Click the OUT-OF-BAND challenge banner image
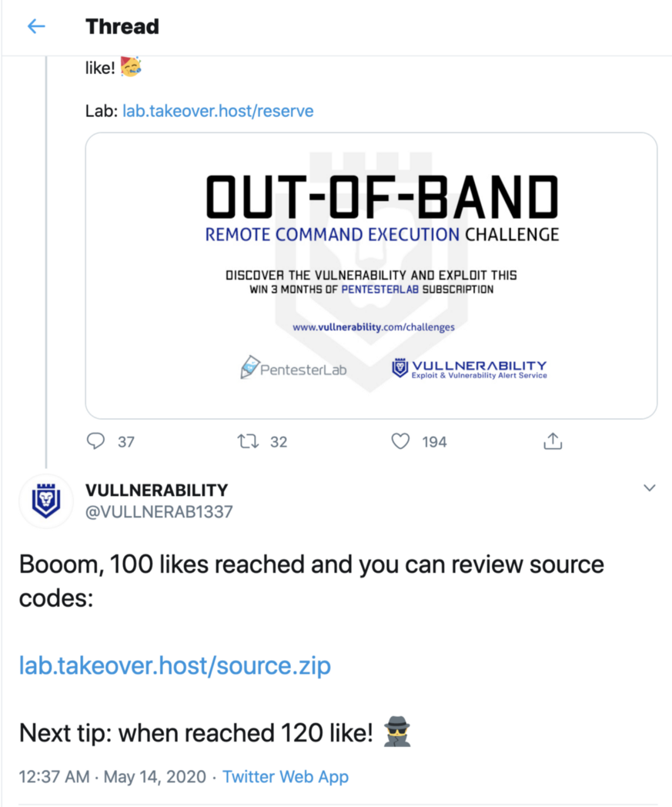 click(372, 273)
